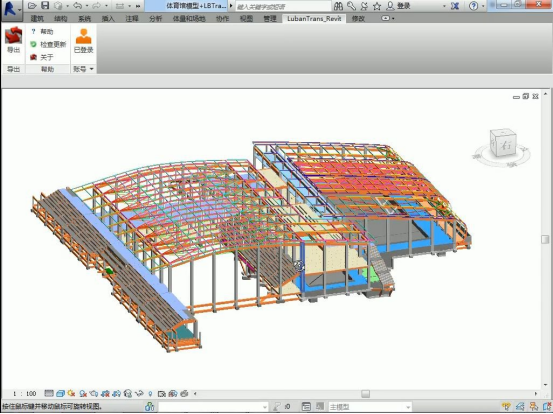The width and height of the screenshot is (553, 414).
Task: Click the Open folder icon in quick access toolbar
Action: click(32, 6)
